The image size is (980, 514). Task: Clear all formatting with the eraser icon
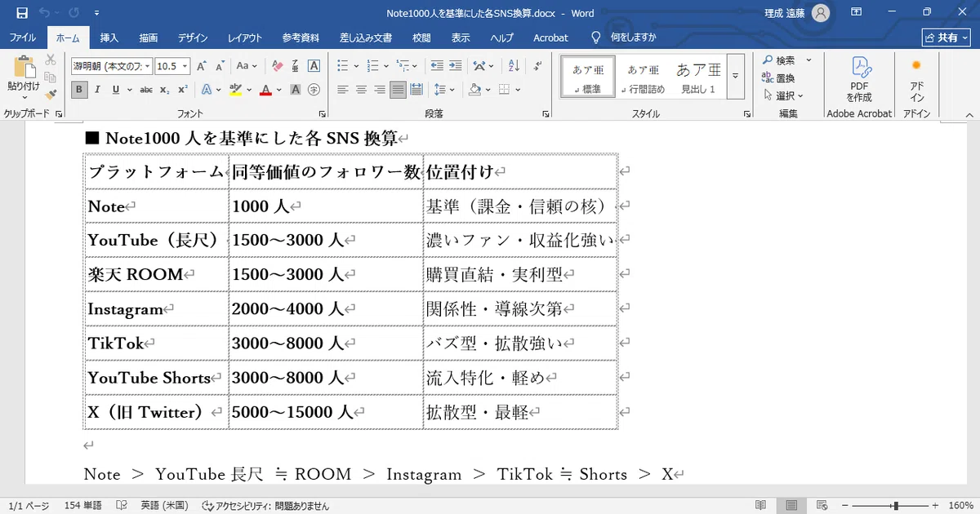click(x=278, y=65)
